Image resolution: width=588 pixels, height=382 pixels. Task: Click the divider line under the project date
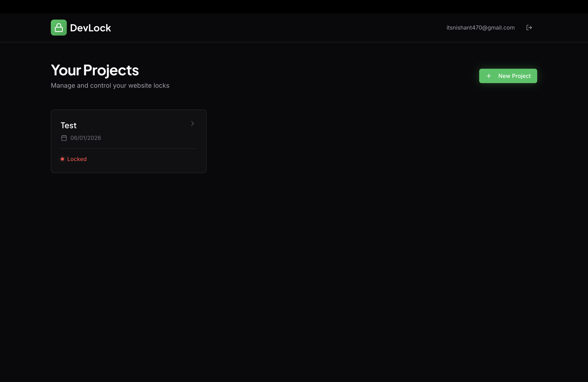(x=128, y=148)
